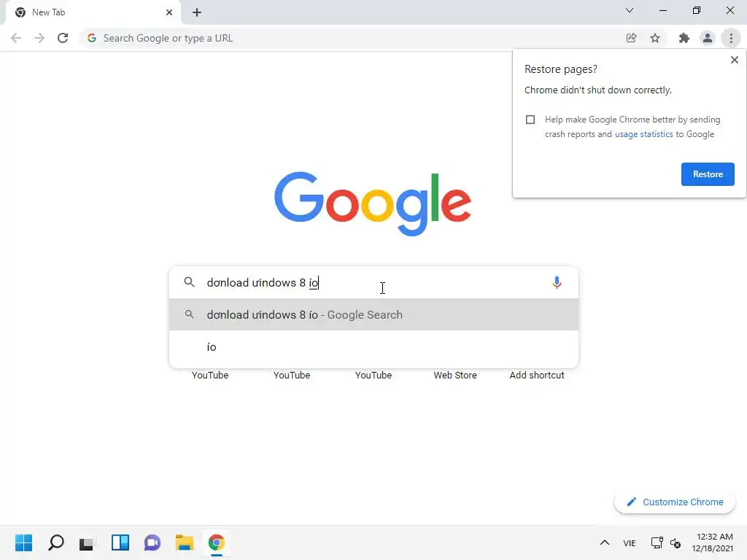Open the Windows Start menu
Screen dimensions: 747x560
(23, 542)
